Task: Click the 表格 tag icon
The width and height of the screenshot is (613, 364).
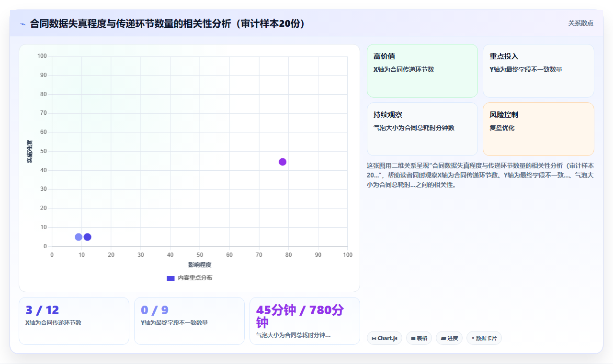Action: [x=413, y=339]
